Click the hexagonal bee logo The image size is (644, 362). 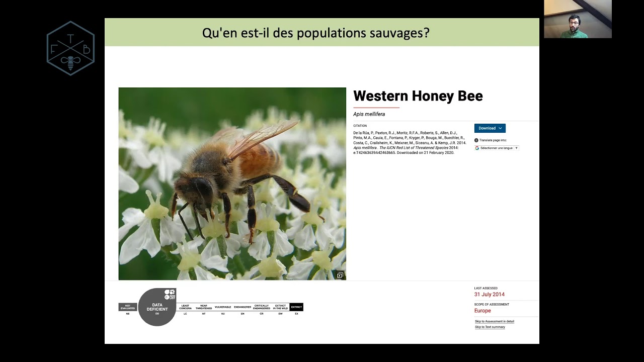coord(70,48)
